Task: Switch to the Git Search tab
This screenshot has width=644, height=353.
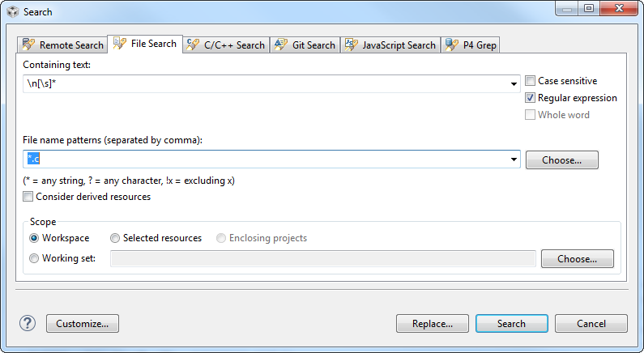Action: [x=305, y=45]
